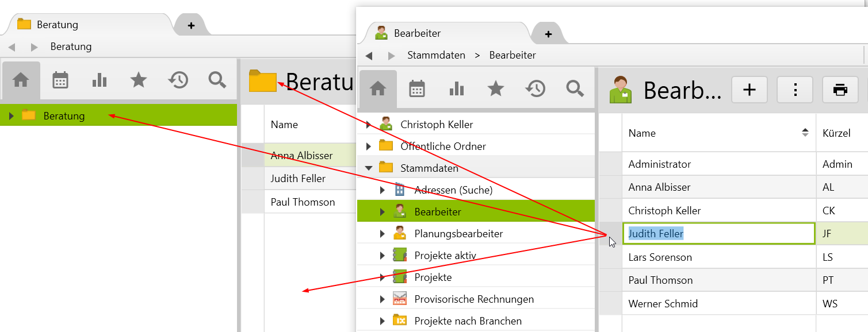The width and height of the screenshot is (868, 332).
Task: Click the printer icon button
Action: [840, 90]
